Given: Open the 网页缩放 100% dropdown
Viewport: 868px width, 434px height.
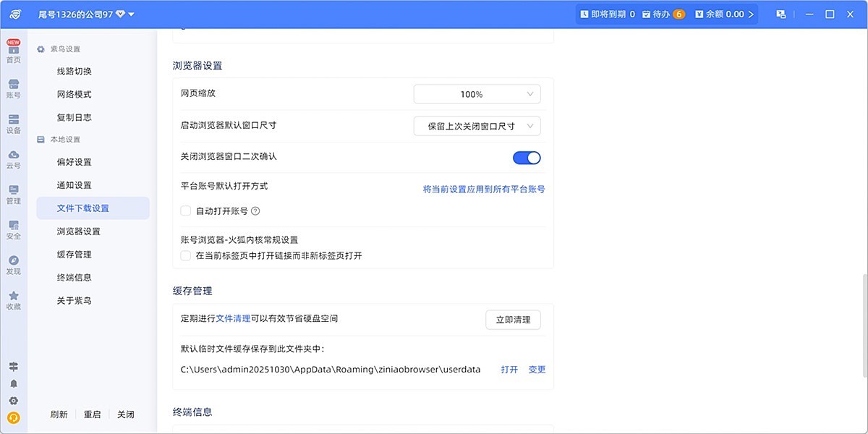Looking at the screenshot, I should tap(477, 93).
